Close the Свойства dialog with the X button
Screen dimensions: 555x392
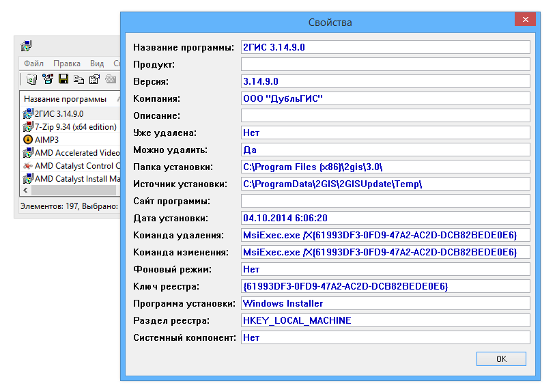click(525, 19)
